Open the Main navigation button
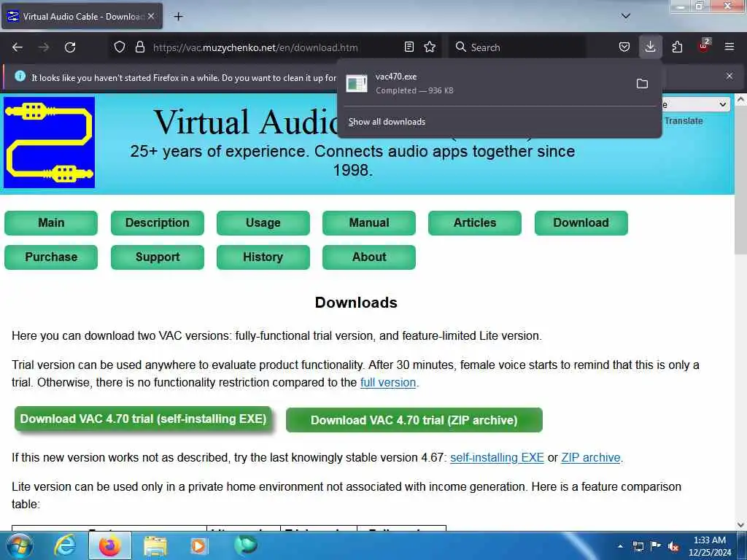 pyautogui.click(x=51, y=223)
